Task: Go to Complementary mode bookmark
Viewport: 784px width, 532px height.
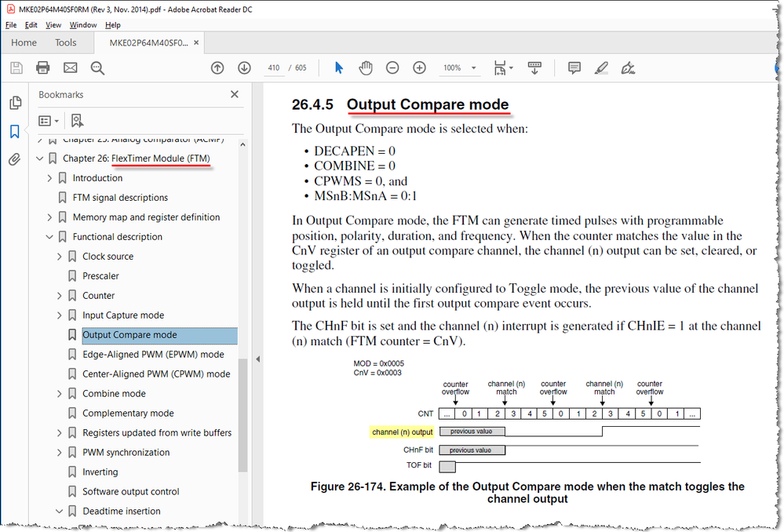Action: pyautogui.click(x=128, y=414)
